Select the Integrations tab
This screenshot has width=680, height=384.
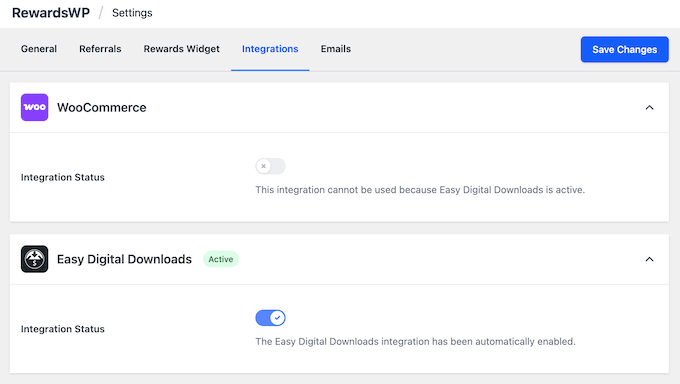point(270,49)
